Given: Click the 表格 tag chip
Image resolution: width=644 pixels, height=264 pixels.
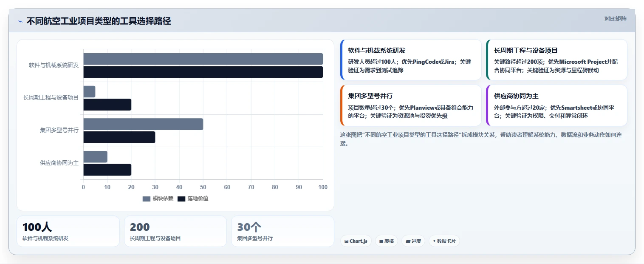Looking at the screenshot, I should pyautogui.click(x=387, y=241).
